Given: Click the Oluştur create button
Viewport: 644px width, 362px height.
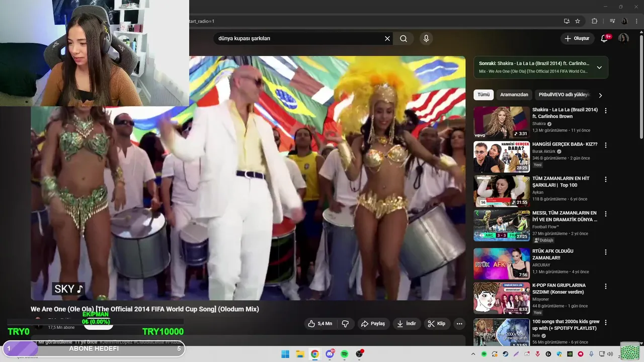Looking at the screenshot, I should [x=577, y=38].
